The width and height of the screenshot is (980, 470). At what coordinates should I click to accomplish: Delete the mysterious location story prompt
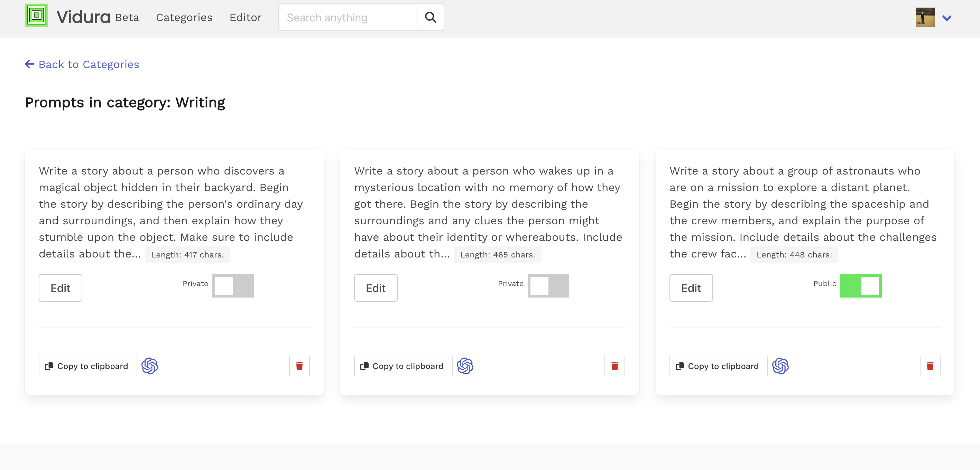[x=614, y=366]
